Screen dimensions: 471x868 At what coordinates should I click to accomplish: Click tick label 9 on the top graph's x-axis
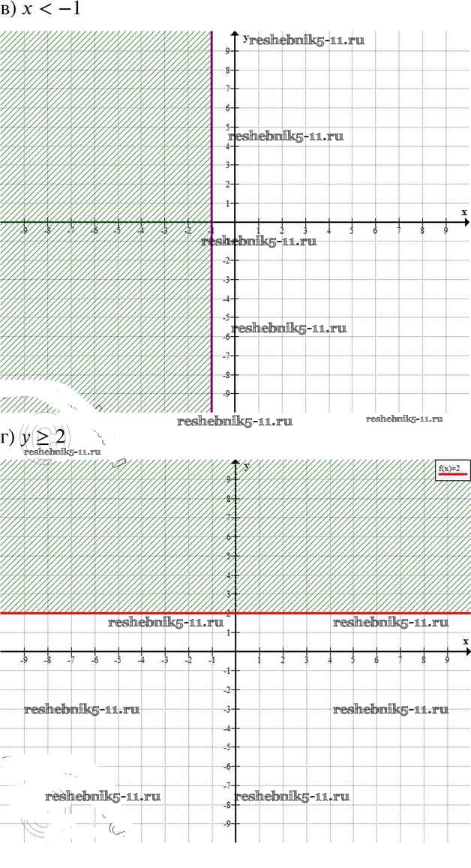coord(445,232)
